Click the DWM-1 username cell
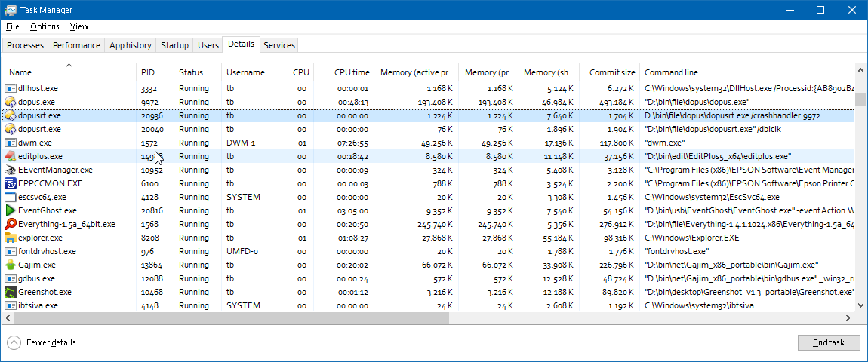Screen dimensions: 868x362 pyautogui.click(x=241, y=143)
